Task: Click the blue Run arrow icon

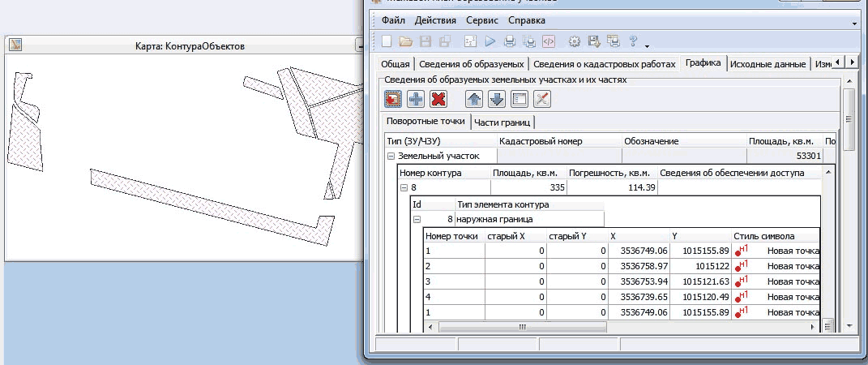Action: 490,41
